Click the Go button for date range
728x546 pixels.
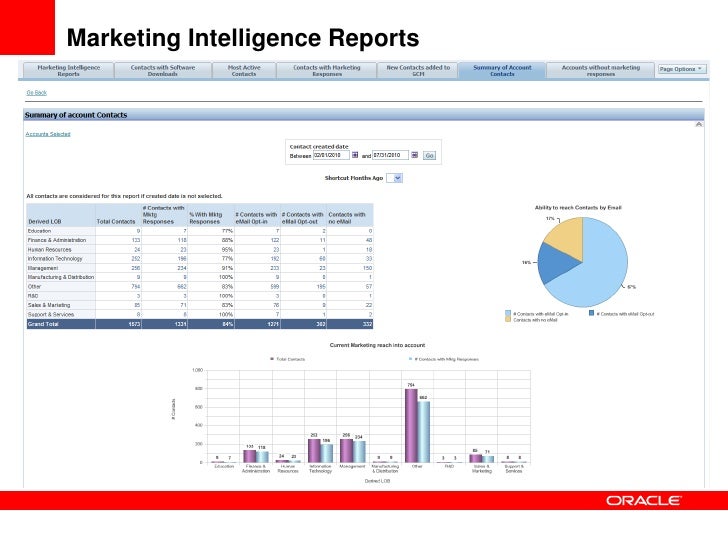(429, 156)
